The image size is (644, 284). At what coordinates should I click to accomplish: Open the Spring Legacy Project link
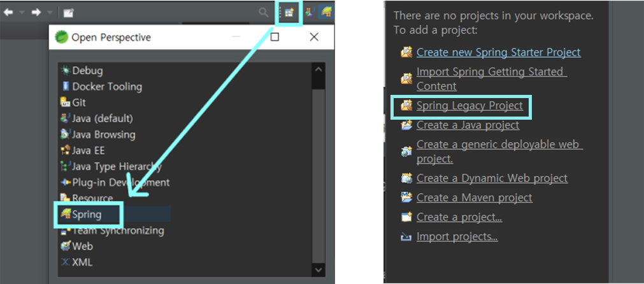(469, 106)
